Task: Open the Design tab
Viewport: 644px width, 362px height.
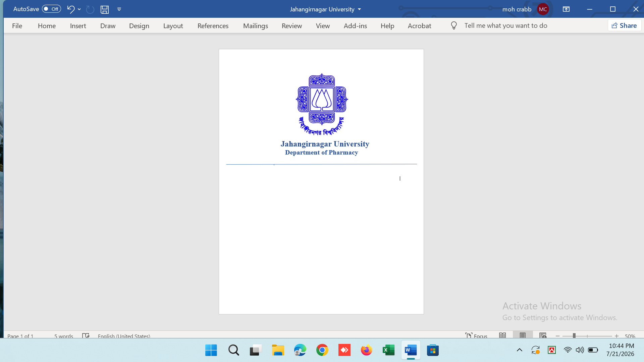Action: coord(139,26)
